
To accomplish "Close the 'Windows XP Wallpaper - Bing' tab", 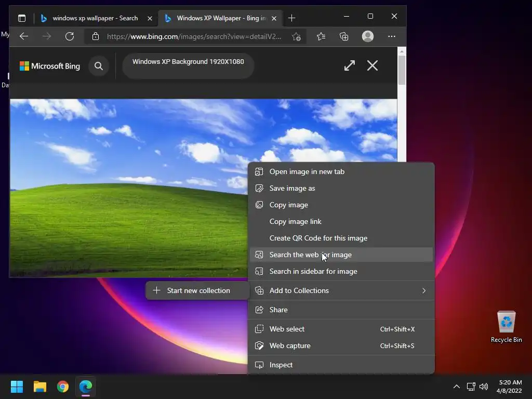I will (x=274, y=18).
